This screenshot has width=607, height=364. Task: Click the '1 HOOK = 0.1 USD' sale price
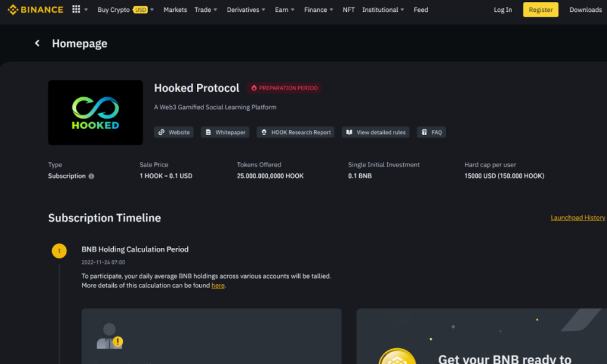pos(166,176)
